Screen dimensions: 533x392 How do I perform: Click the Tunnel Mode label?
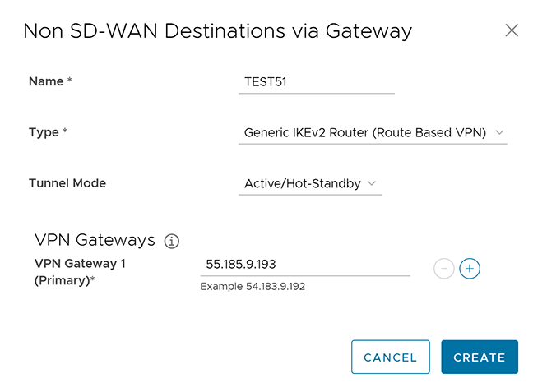pyautogui.click(x=67, y=183)
